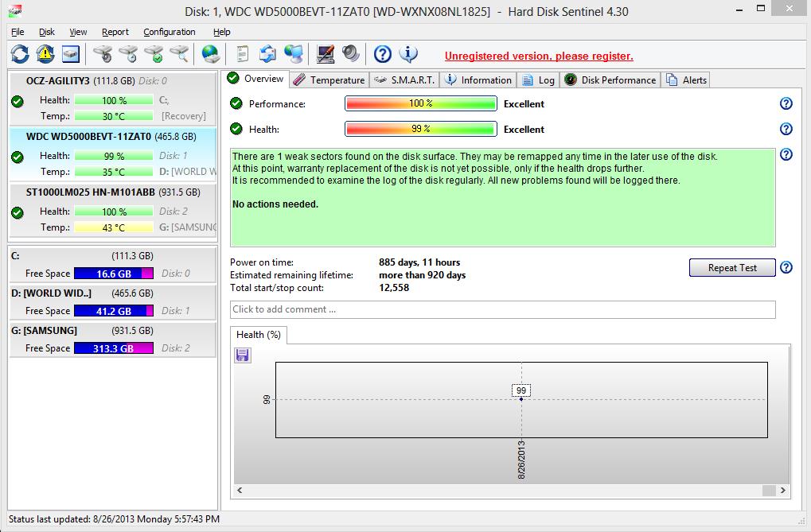Click the 99 data point on health graph
The width and height of the screenshot is (811, 532).
coord(521,398)
